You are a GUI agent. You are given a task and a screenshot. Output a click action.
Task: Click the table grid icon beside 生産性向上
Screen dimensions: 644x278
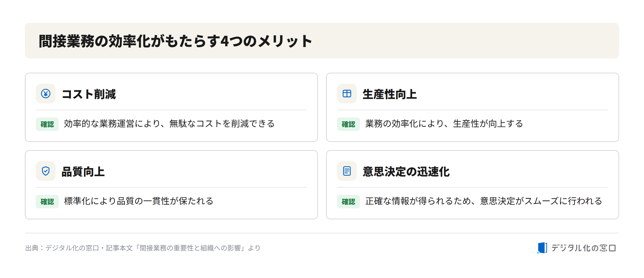click(x=347, y=94)
